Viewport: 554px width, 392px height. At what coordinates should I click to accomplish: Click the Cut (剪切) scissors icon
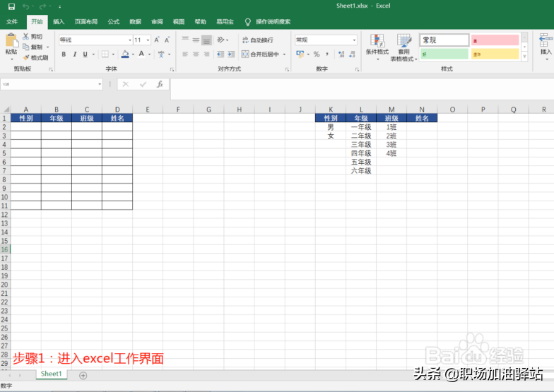(25, 36)
